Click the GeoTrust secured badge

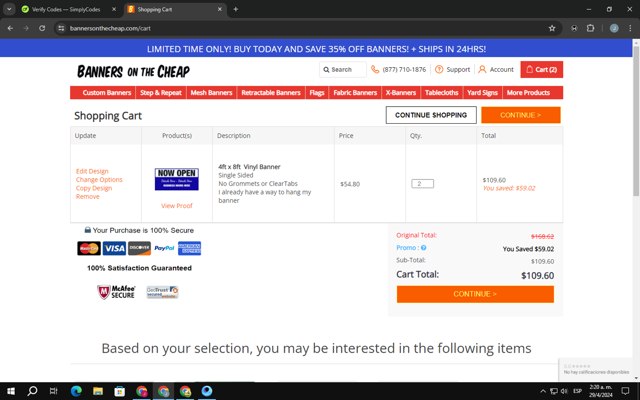[162, 292]
